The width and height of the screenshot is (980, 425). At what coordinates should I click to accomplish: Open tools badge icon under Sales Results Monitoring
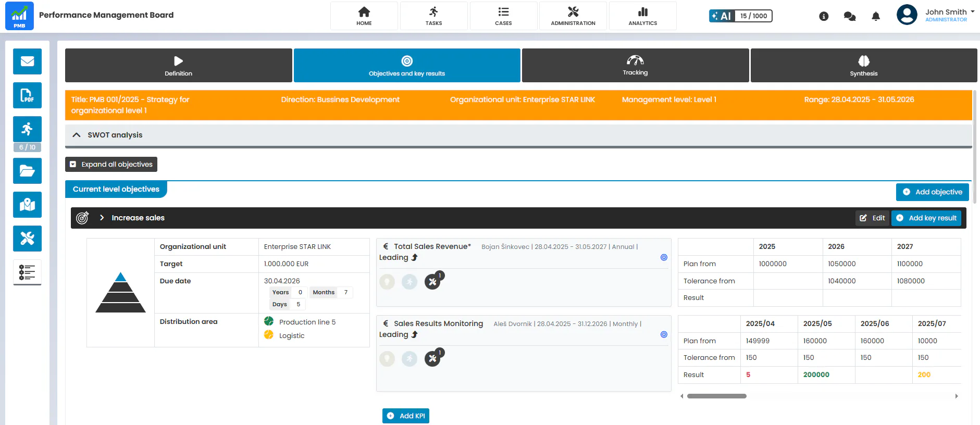point(433,358)
